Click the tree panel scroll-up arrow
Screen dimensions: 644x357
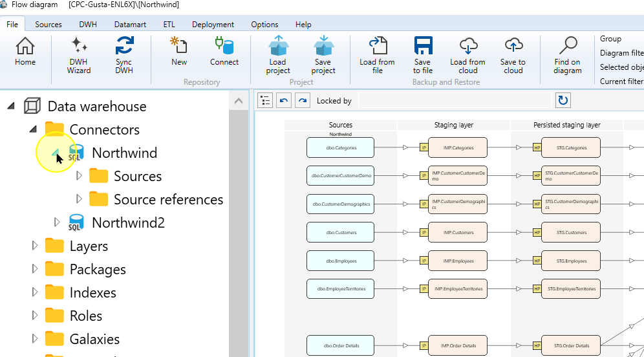(239, 101)
